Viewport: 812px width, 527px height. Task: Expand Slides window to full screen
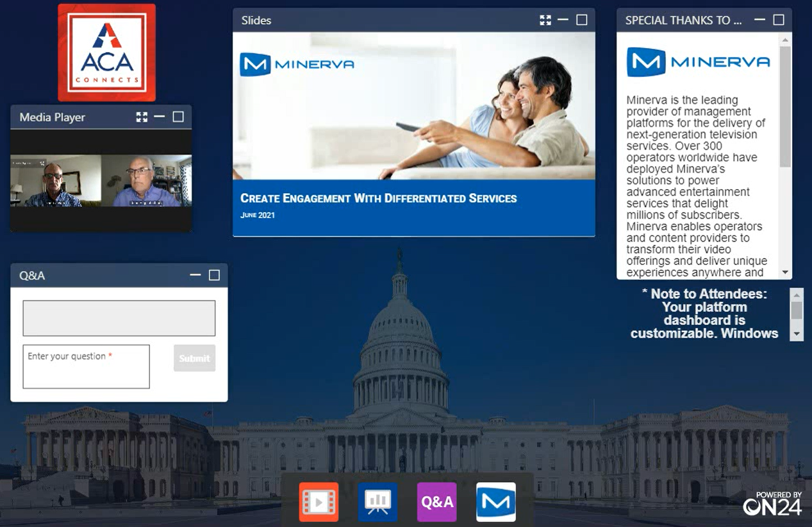click(545, 20)
